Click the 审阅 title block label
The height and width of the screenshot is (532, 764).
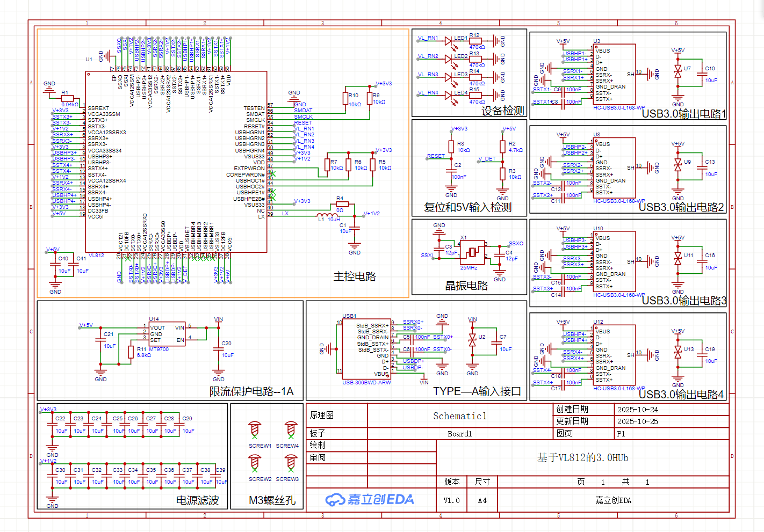pyautogui.click(x=318, y=457)
